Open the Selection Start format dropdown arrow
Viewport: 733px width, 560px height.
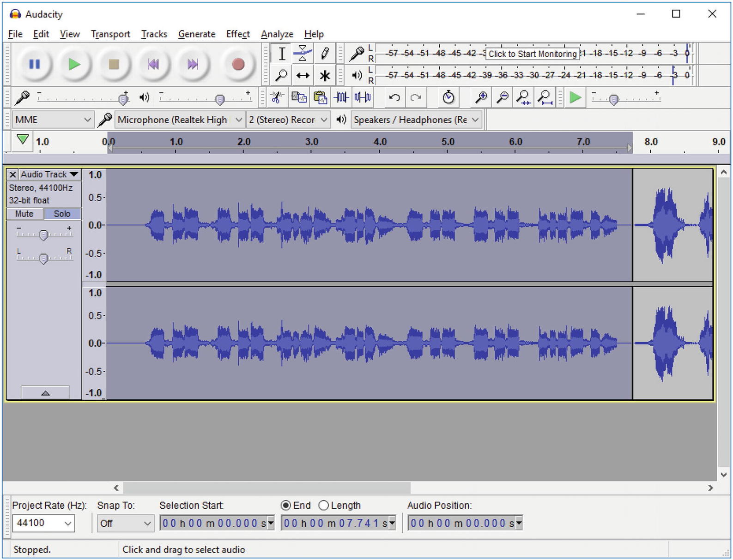[x=271, y=523]
